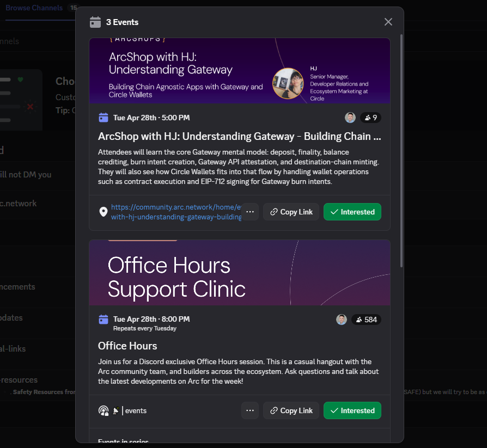Open the community.arc.network event link
The height and width of the screenshot is (448, 487).
pos(176,212)
